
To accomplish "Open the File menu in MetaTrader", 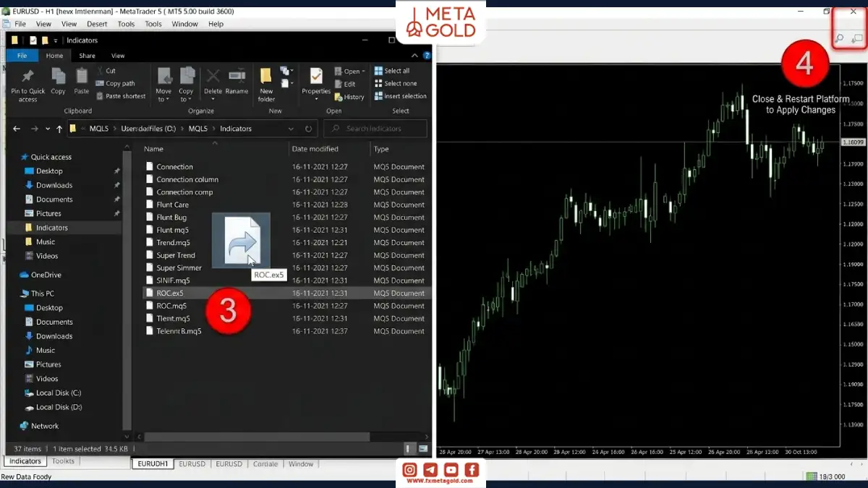I will [20, 24].
